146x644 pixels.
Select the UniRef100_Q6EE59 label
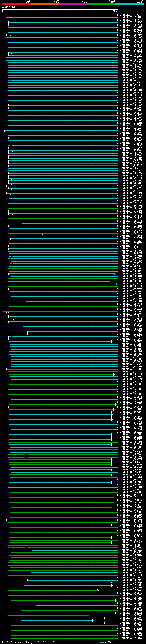(131, 223)
